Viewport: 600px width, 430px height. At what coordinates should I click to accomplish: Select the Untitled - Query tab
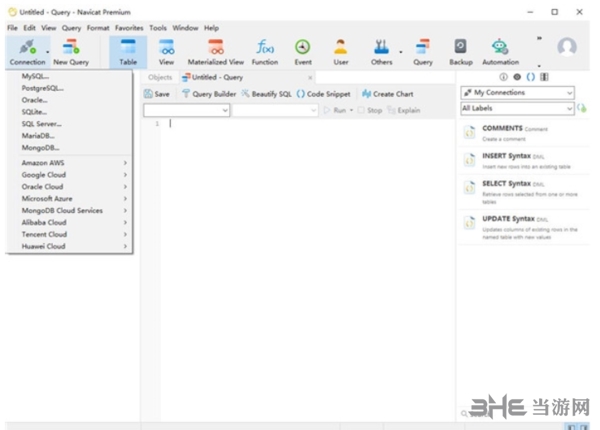click(247, 77)
